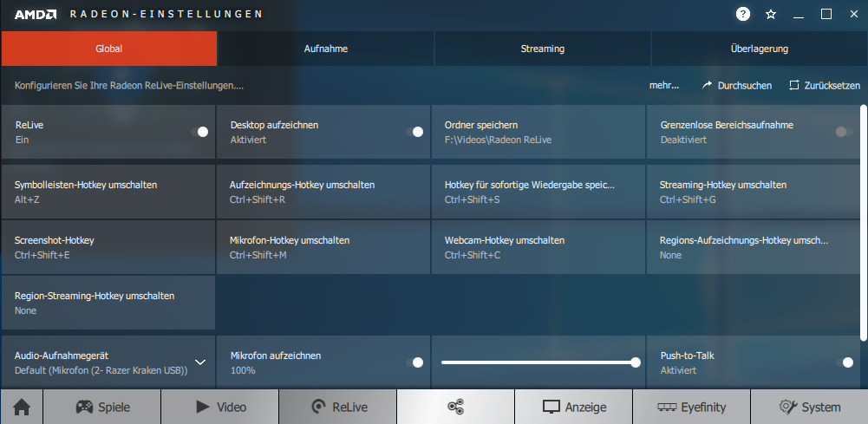Go to the Home icon tab

coord(22,408)
